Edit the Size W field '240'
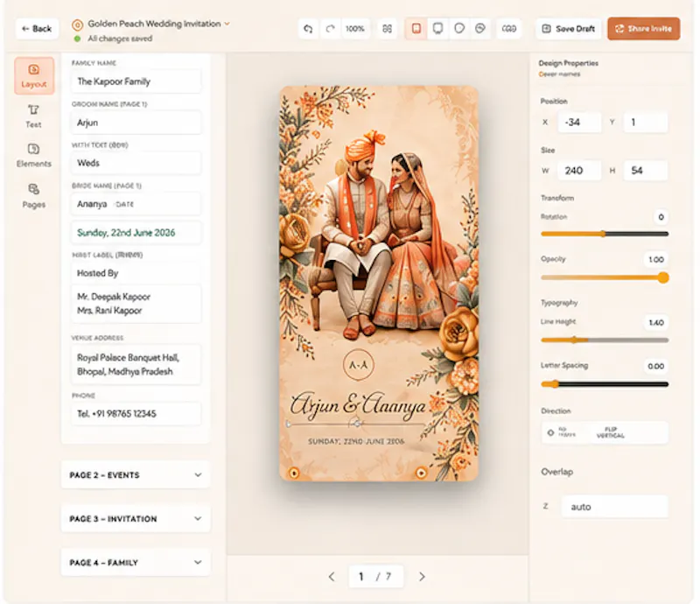The height and width of the screenshot is (604, 700). (579, 170)
